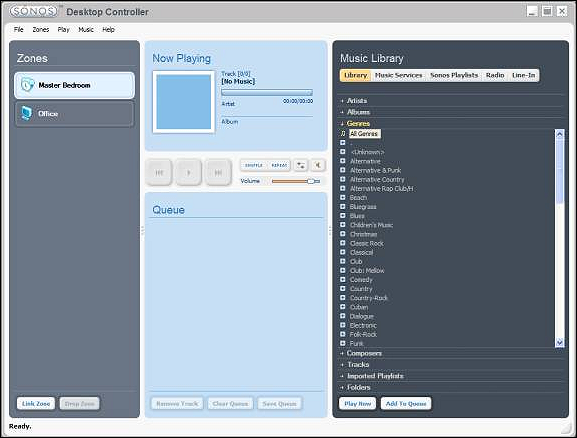This screenshot has height=438, width=577.
Task: Click the genre list scroll-down arrow
Action: pyautogui.click(x=559, y=343)
